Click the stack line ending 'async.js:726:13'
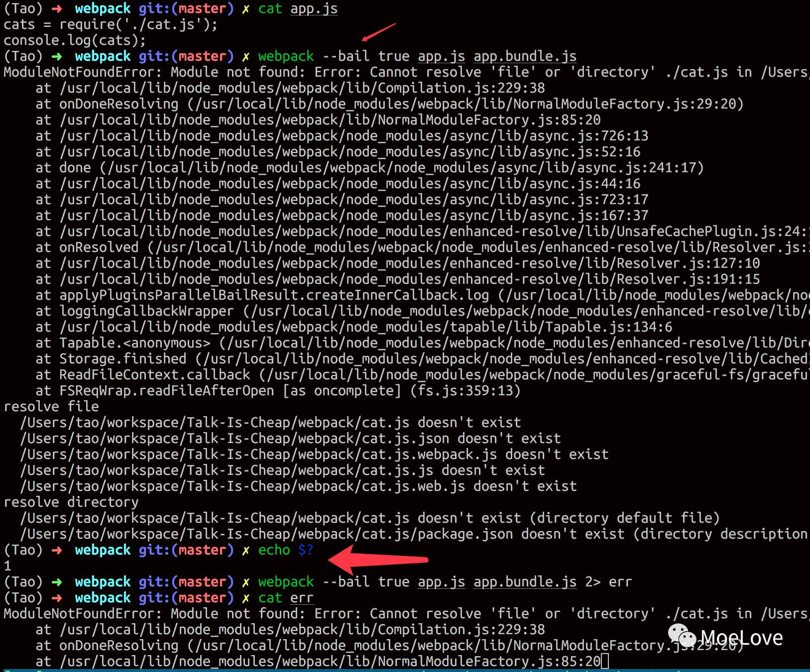This screenshot has height=672, width=810. point(342,136)
